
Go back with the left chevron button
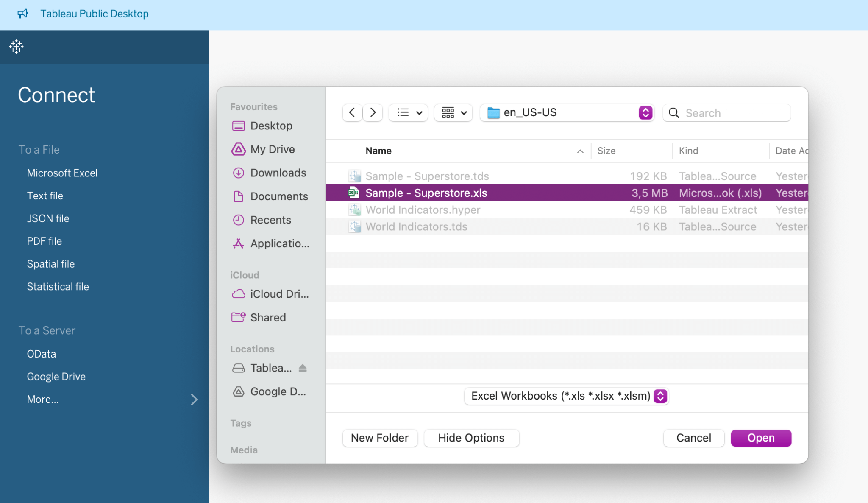pyautogui.click(x=352, y=113)
